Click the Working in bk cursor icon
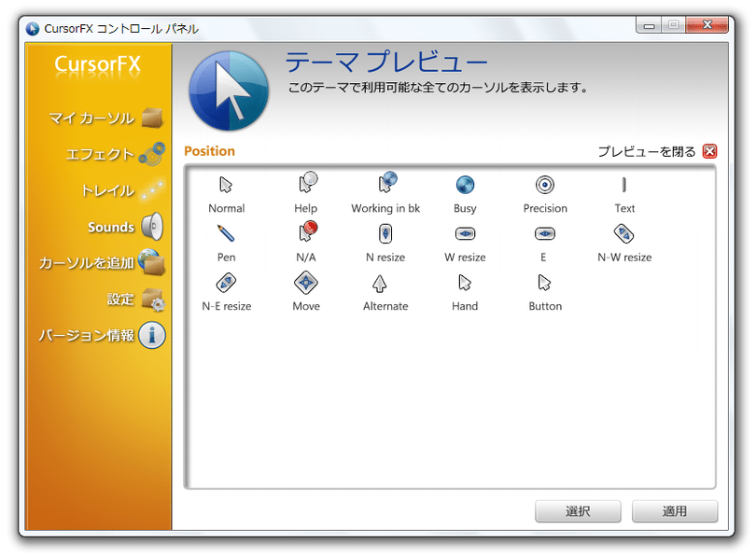756x557 pixels. (387, 182)
